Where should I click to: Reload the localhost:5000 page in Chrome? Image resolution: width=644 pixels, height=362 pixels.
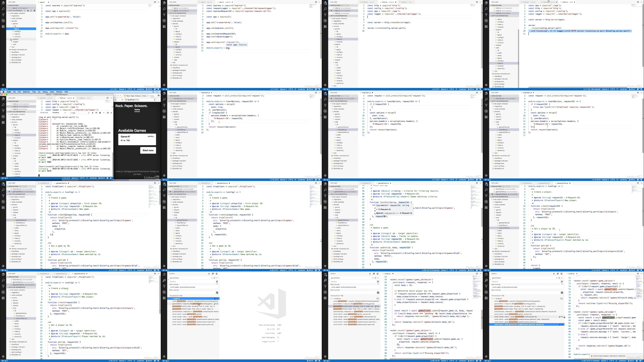(x=122, y=100)
